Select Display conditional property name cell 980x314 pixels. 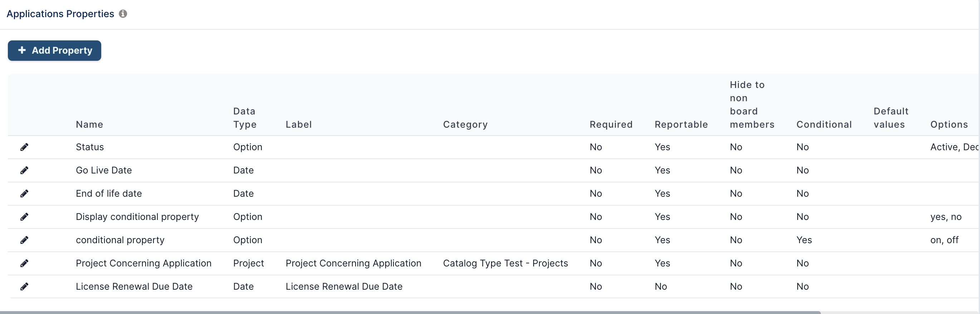click(137, 217)
